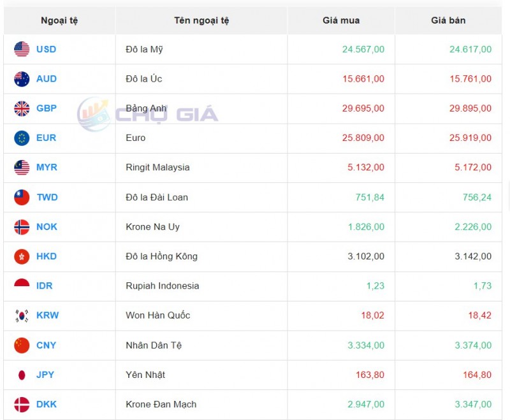Viewport: 510px width, 420px height.
Task: Select the Taiwan flag icon
Action: pyautogui.click(x=22, y=198)
